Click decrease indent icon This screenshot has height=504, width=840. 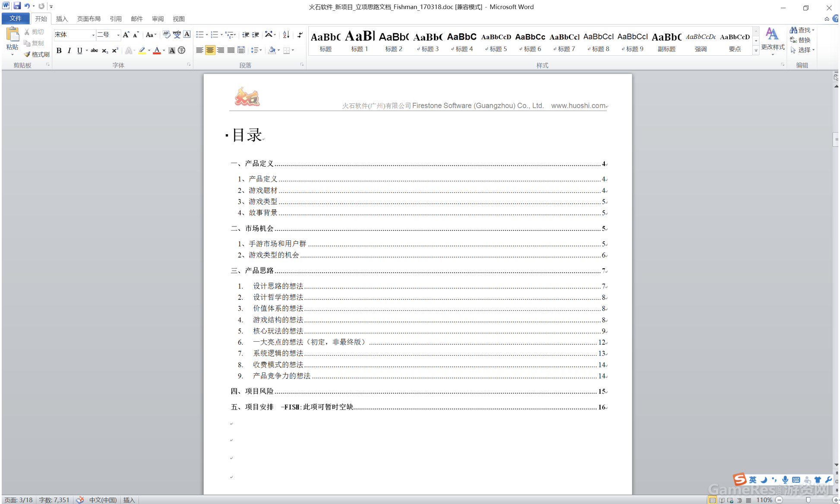coord(246,35)
